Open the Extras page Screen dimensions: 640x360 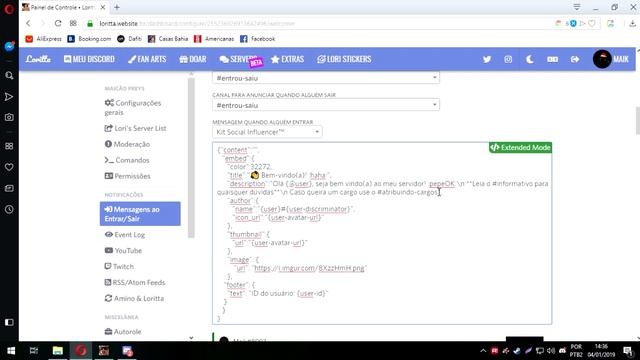288,59
